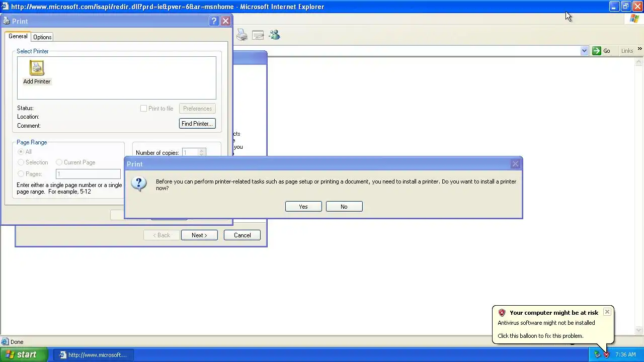644x362 pixels.
Task: Click the Safely Remove Hardware tray icon
Action: click(597, 354)
